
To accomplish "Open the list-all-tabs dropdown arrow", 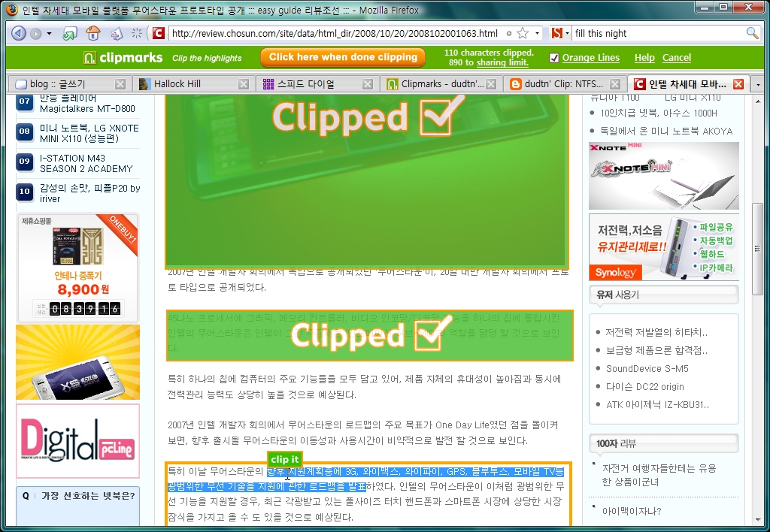I will 758,84.
